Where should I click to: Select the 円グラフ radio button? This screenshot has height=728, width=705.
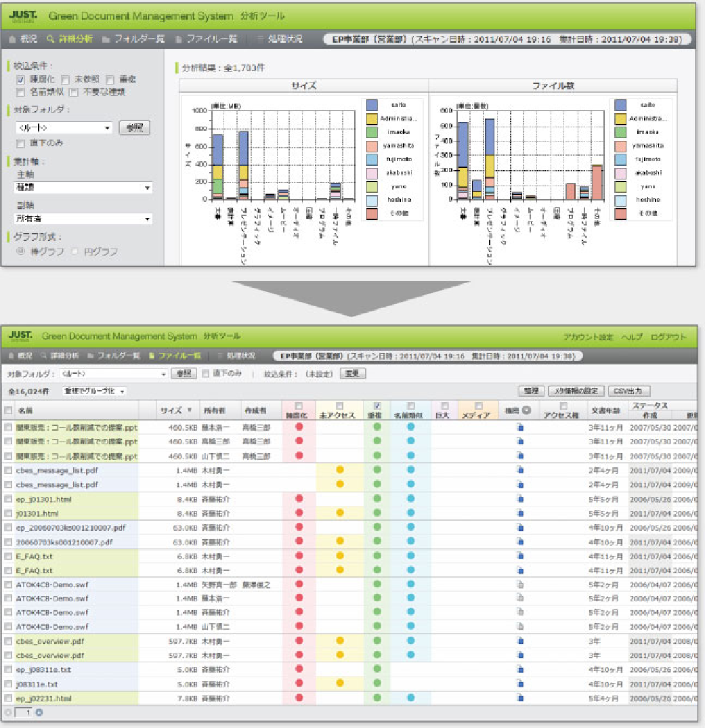coord(74,251)
